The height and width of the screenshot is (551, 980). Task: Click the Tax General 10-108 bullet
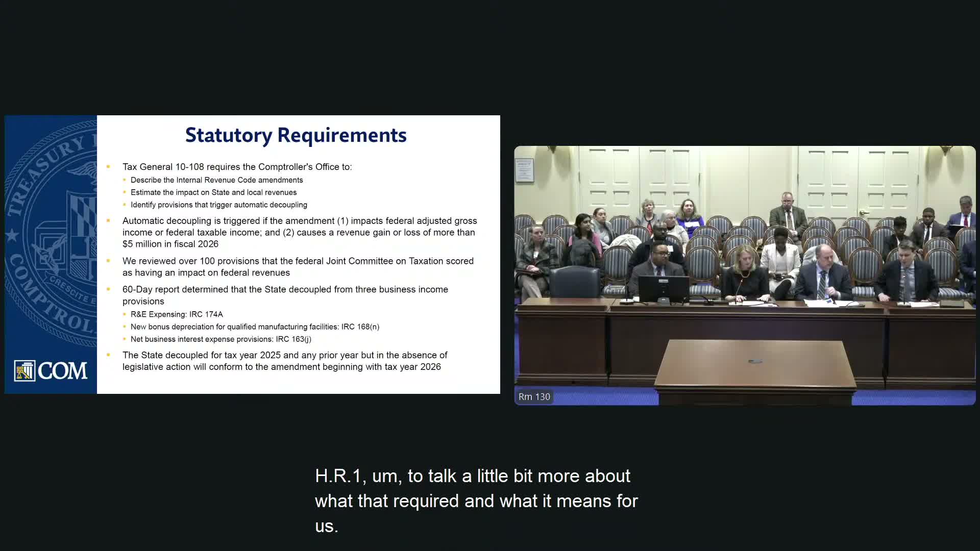coord(237,167)
